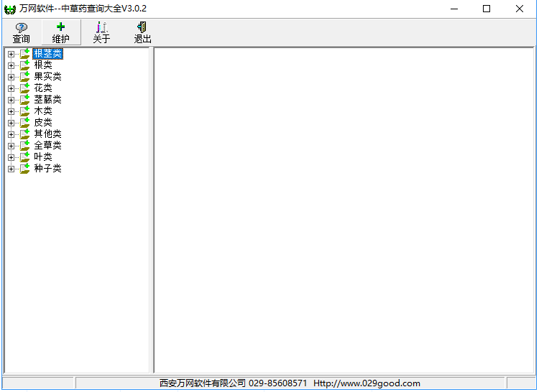Select the 种子类 category label
Image resolution: width=539 pixels, height=392 pixels.
pos(47,168)
